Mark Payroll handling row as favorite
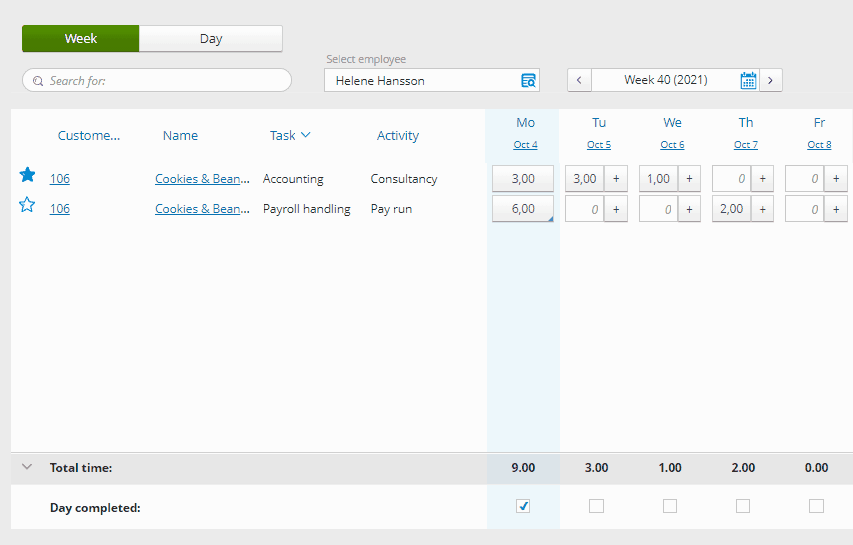Viewport: 853px width, 545px height. 28,205
